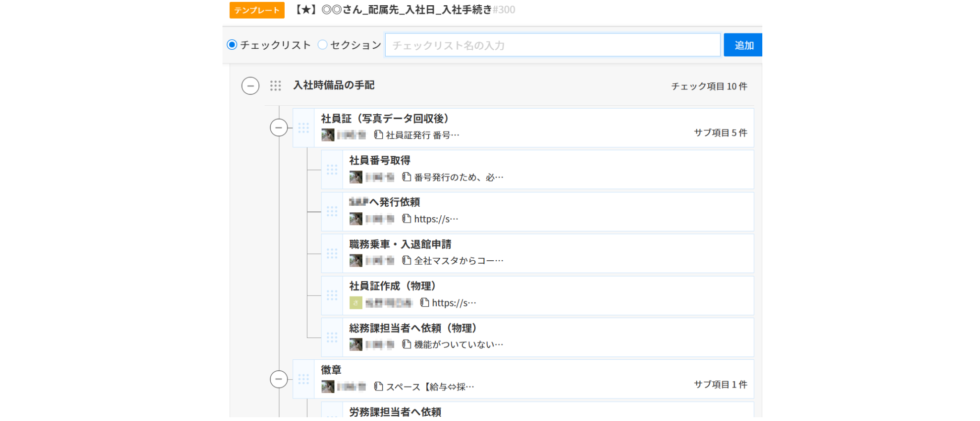Open the 社員証作成（物理） checklist item
This screenshot has height=421, width=980.
point(392,286)
